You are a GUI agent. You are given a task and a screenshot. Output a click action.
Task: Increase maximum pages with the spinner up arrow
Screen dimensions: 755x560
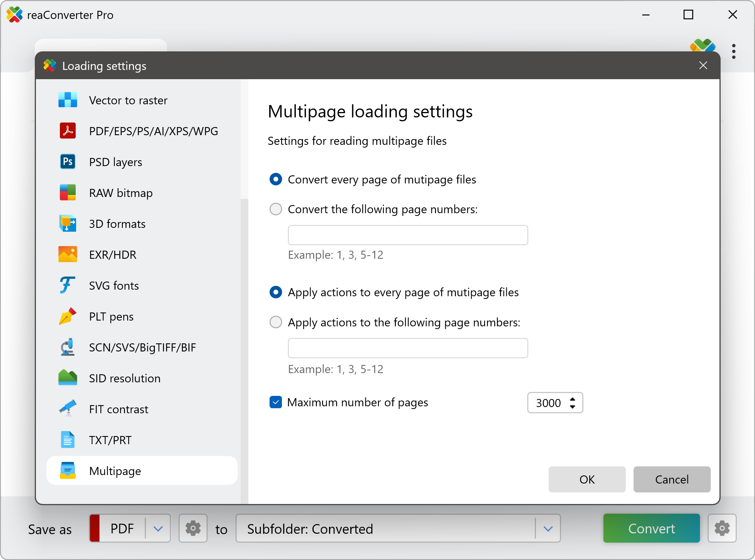pos(573,399)
